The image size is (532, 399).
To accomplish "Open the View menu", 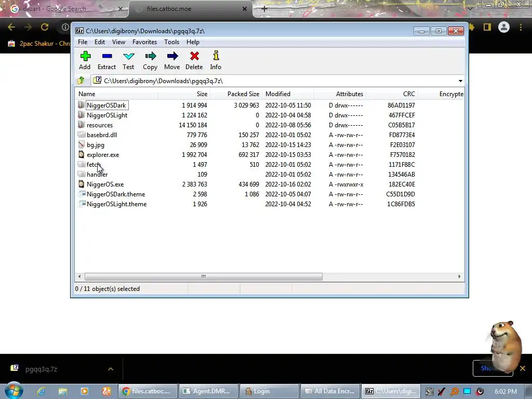I will coord(118,42).
